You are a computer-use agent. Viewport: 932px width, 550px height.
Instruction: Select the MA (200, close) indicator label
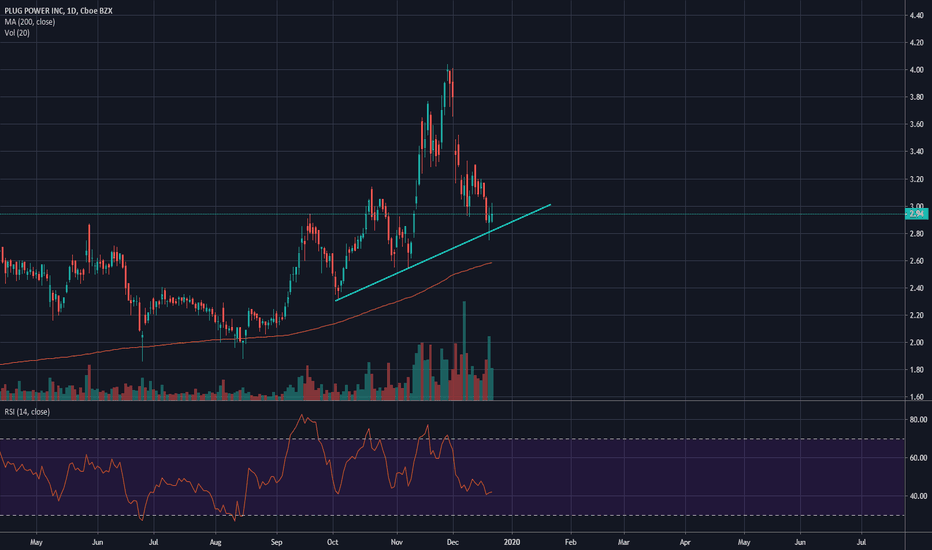(x=30, y=22)
